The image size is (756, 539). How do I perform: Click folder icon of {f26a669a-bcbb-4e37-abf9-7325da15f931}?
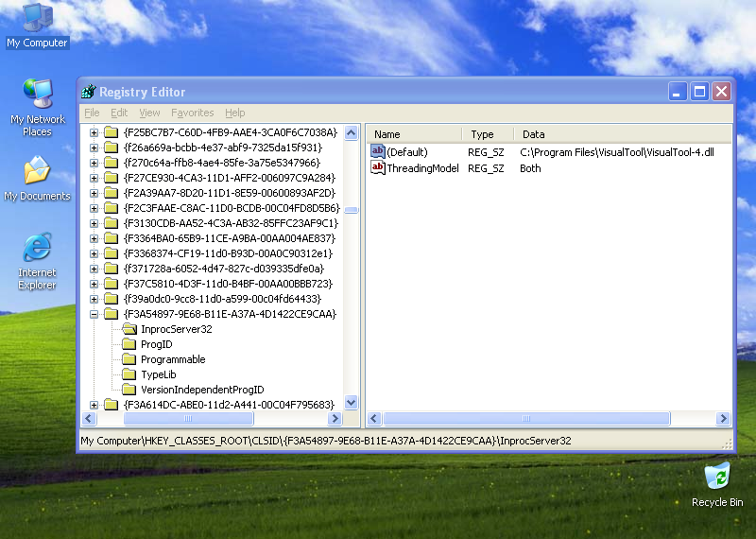pyautogui.click(x=112, y=148)
